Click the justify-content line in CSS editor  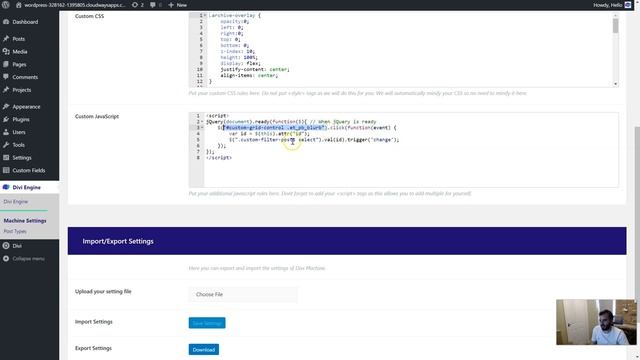point(255,69)
